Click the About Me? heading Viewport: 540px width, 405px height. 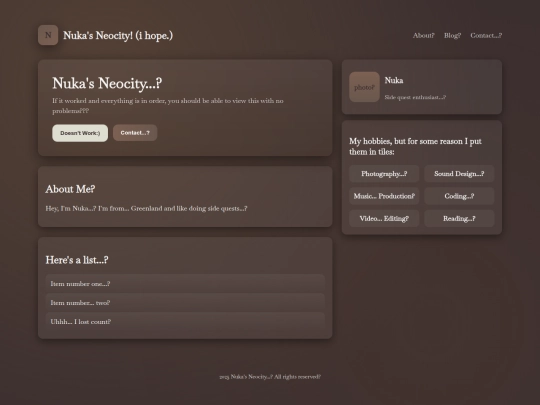[x=70, y=189]
